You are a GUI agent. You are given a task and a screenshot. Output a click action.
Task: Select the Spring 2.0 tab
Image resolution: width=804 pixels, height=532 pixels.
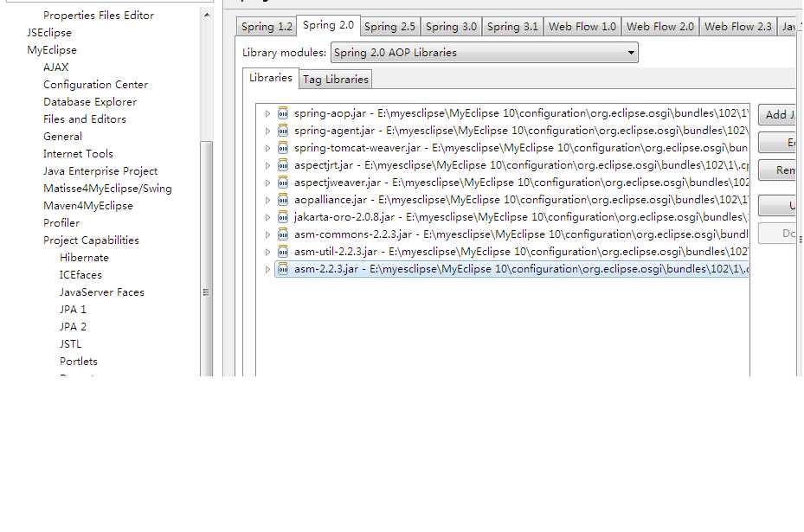click(x=328, y=25)
